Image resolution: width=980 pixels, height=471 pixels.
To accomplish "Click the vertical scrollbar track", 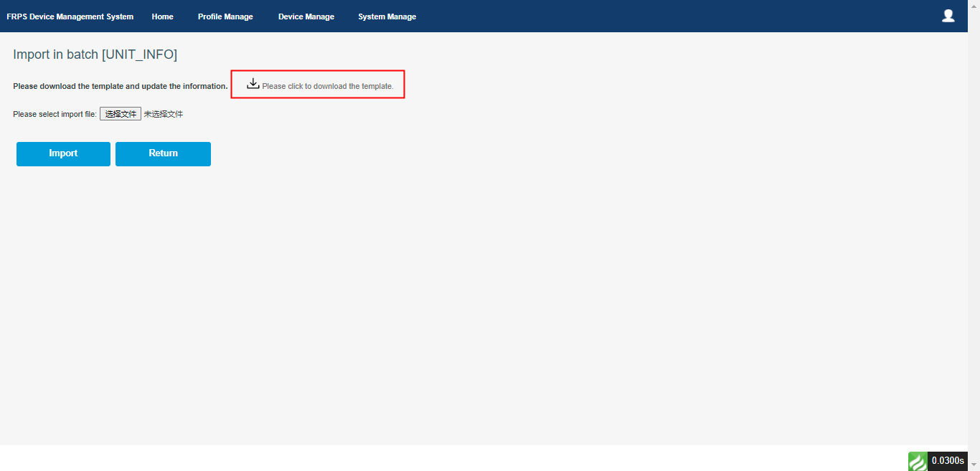I will coord(974,237).
